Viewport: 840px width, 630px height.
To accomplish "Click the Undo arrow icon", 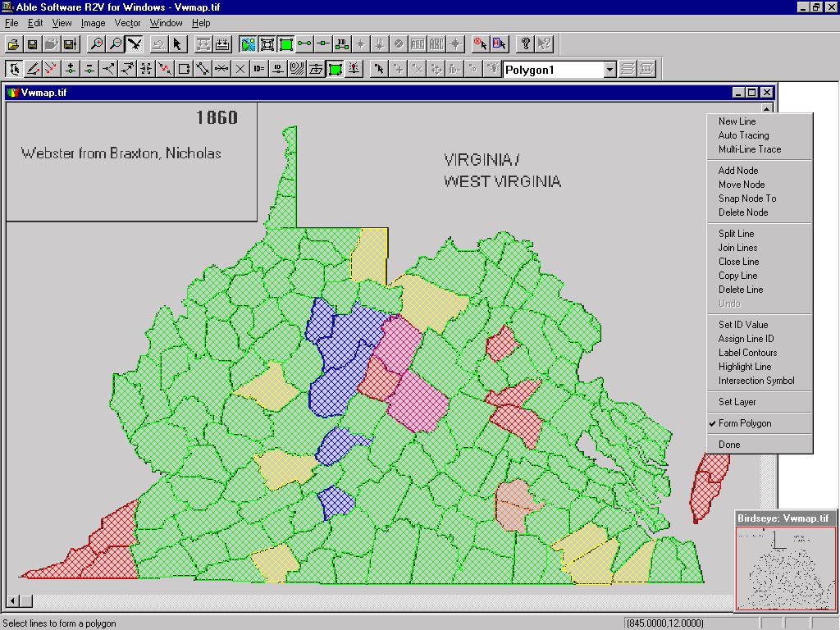I will coord(157,43).
